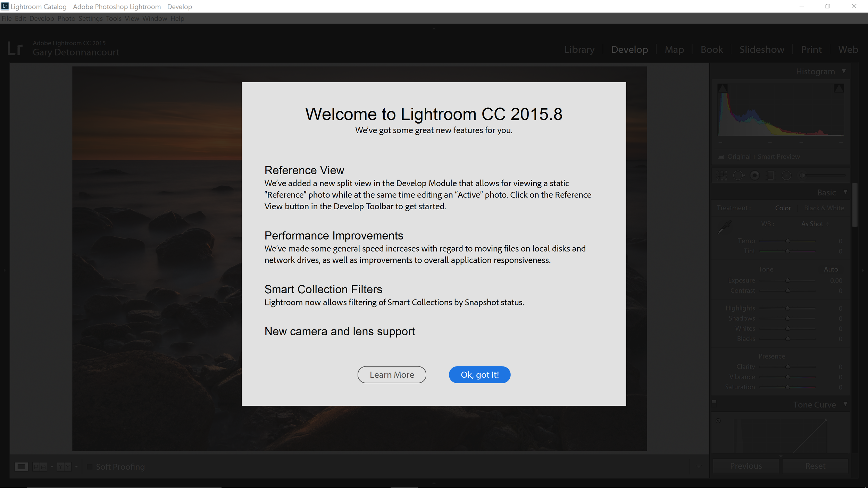The height and width of the screenshot is (488, 868).
Task: Select the Graduated Filter tool
Action: (x=770, y=176)
